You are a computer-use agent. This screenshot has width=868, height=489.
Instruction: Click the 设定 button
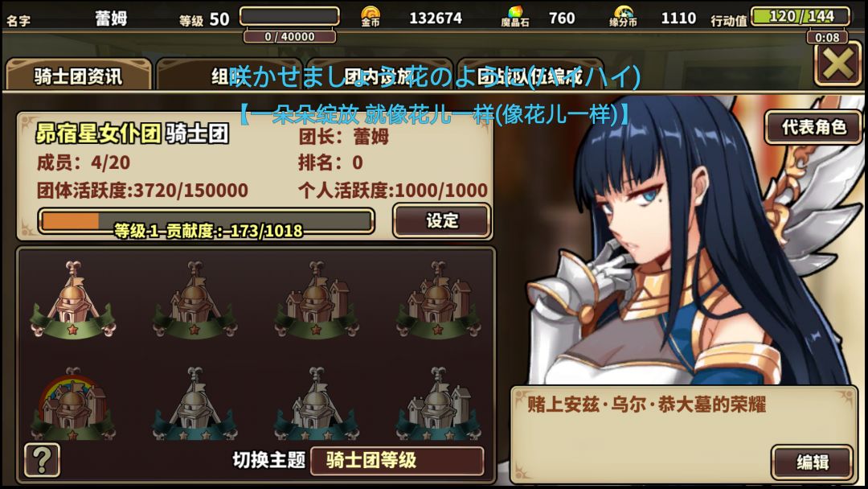click(x=442, y=220)
